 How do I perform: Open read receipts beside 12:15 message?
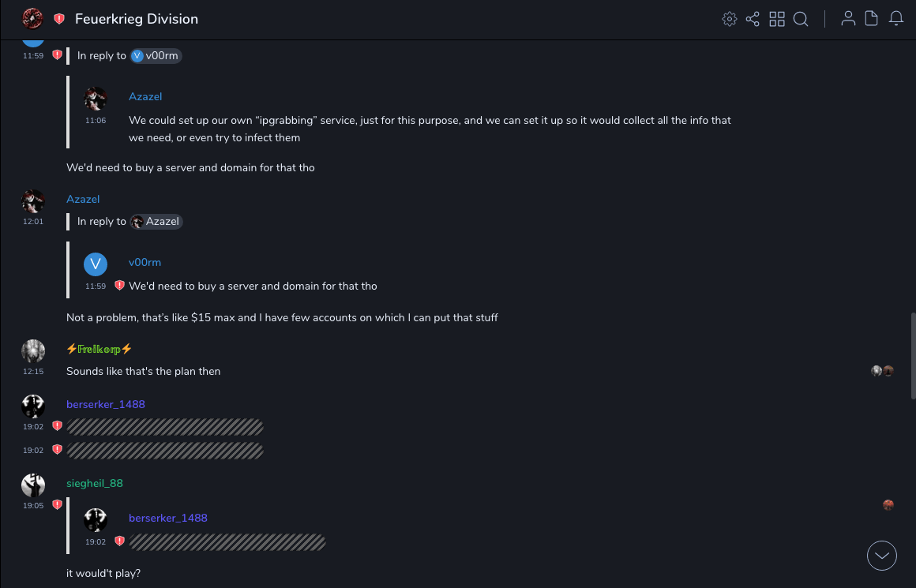click(x=882, y=371)
